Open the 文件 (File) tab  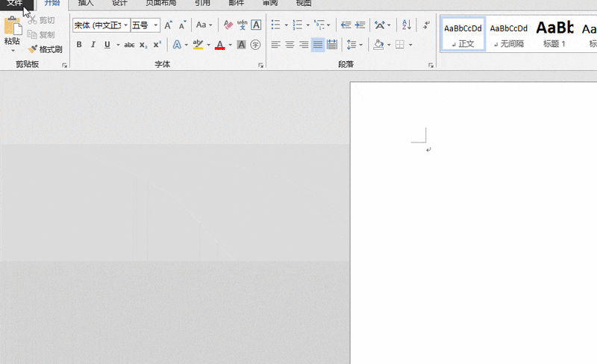pos(15,3)
